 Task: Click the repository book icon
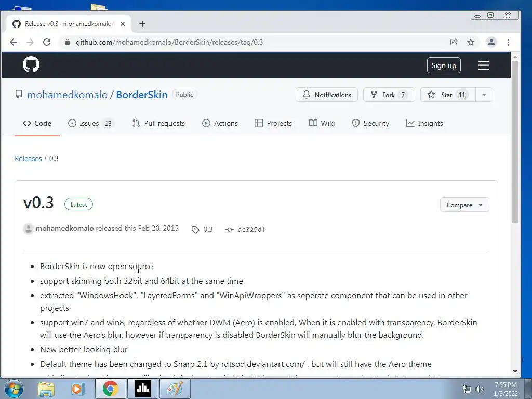pyautogui.click(x=19, y=94)
